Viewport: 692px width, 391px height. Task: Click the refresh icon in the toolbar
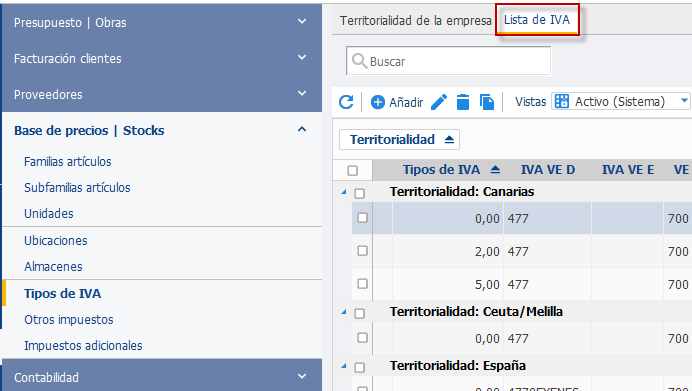[x=346, y=102]
